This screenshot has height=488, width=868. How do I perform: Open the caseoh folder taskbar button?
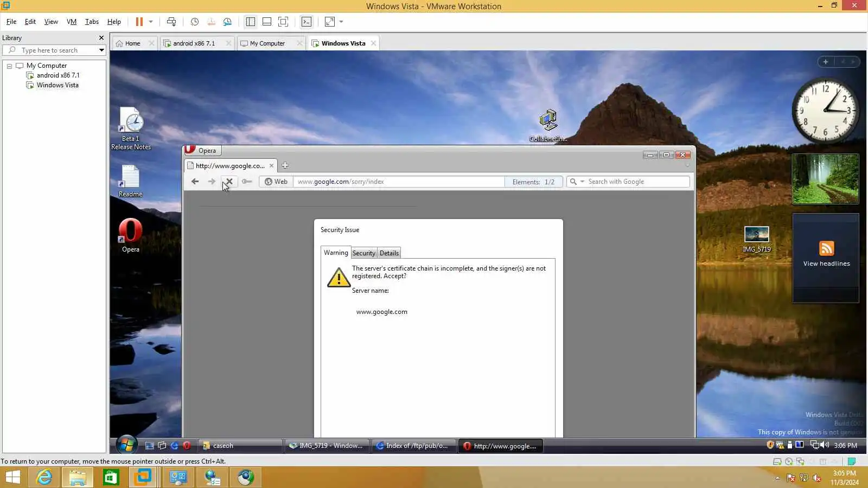coord(239,446)
